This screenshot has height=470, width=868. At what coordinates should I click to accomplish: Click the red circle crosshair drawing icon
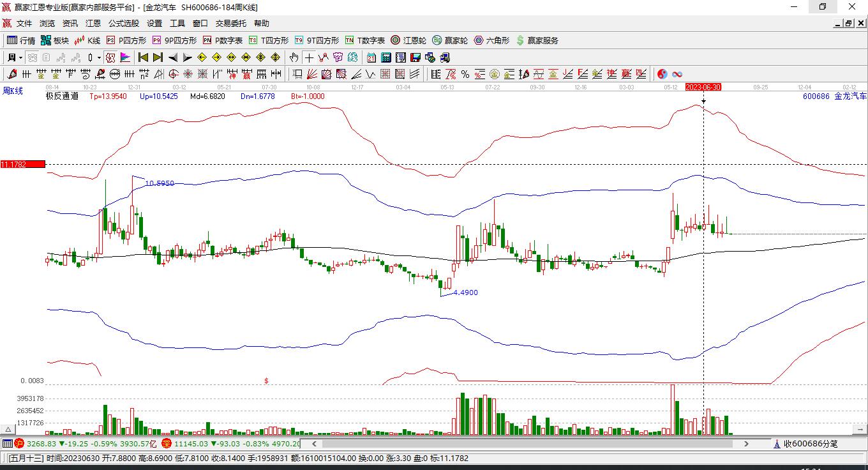point(173,74)
